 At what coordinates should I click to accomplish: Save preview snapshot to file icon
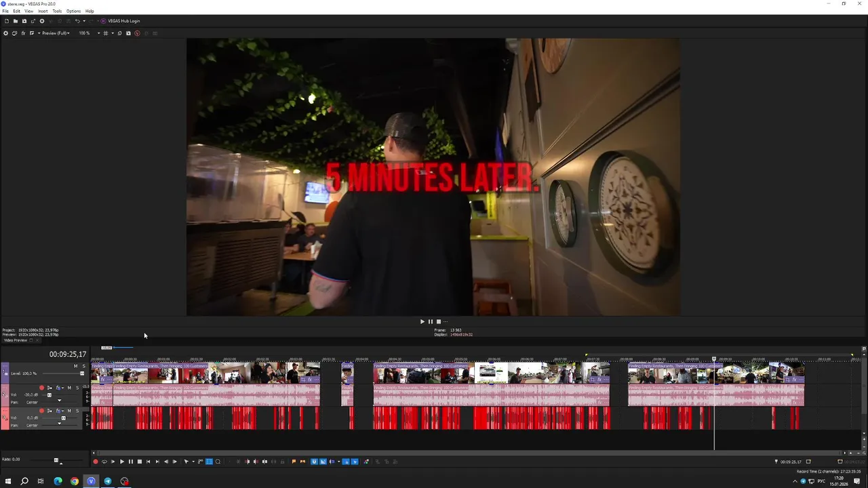[x=128, y=33]
